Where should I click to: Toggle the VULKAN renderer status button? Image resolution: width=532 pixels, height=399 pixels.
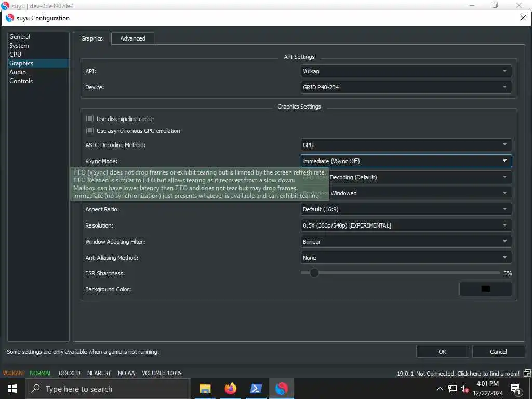tap(13, 373)
